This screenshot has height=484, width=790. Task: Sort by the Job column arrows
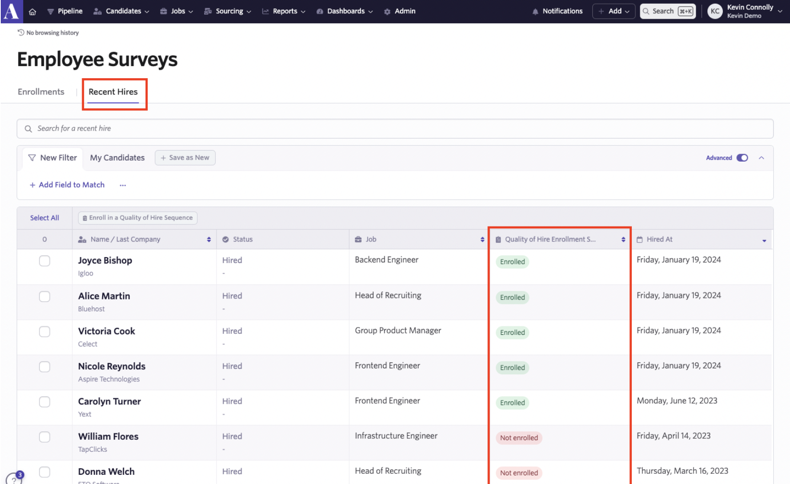482,240
